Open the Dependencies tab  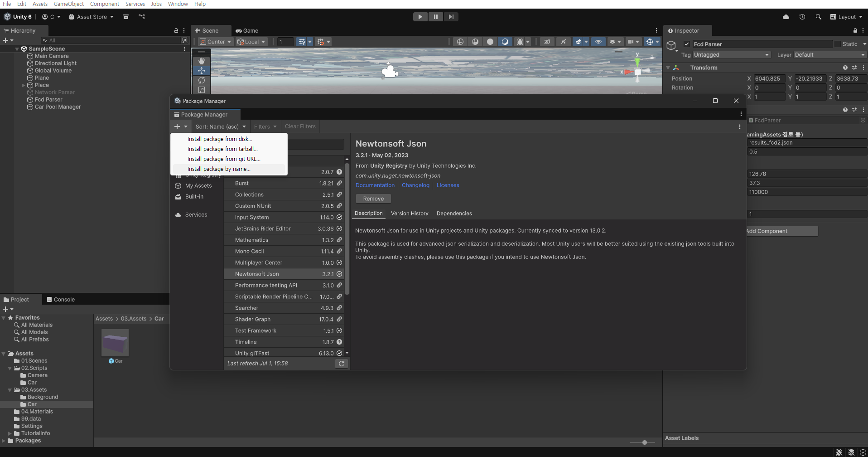click(454, 214)
